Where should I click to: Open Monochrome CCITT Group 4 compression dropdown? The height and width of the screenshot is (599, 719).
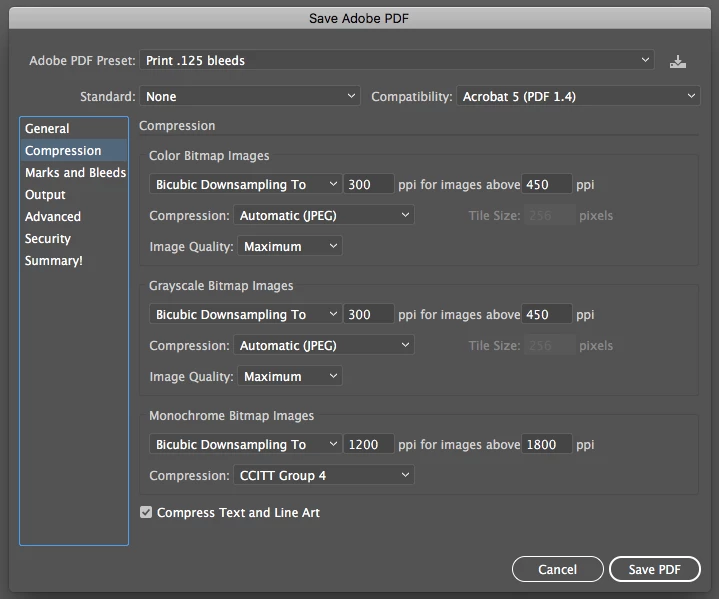pyautogui.click(x=324, y=476)
